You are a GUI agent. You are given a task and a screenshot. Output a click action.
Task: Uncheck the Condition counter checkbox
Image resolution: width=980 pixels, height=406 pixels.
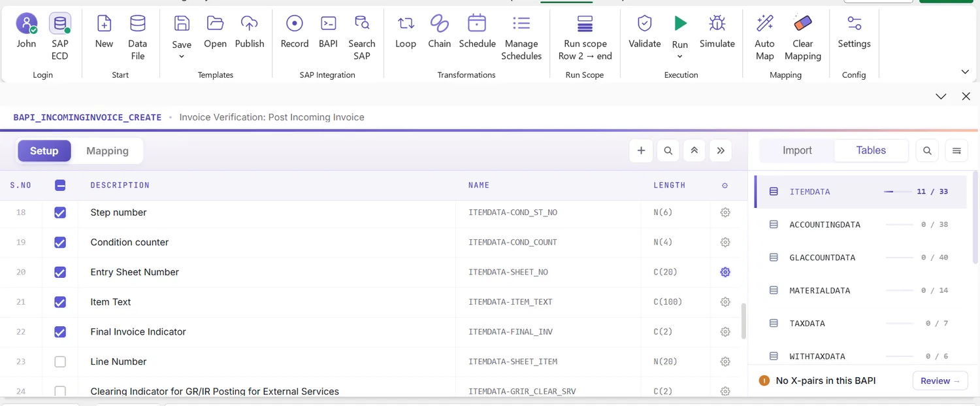(60, 243)
